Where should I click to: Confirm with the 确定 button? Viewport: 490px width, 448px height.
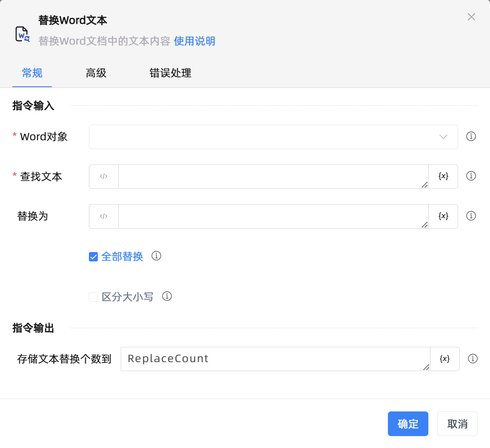[x=408, y=424]
